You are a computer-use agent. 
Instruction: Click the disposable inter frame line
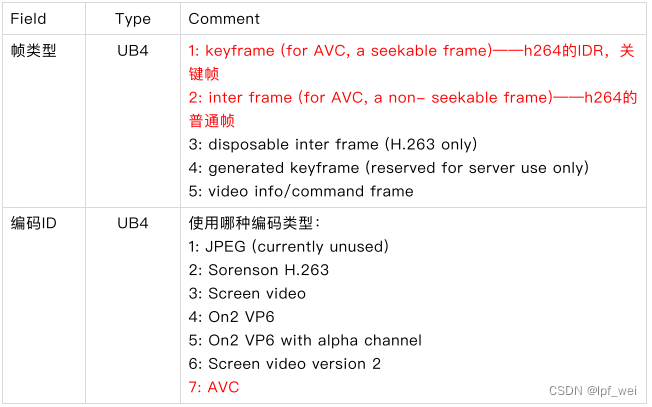[333, 144]
